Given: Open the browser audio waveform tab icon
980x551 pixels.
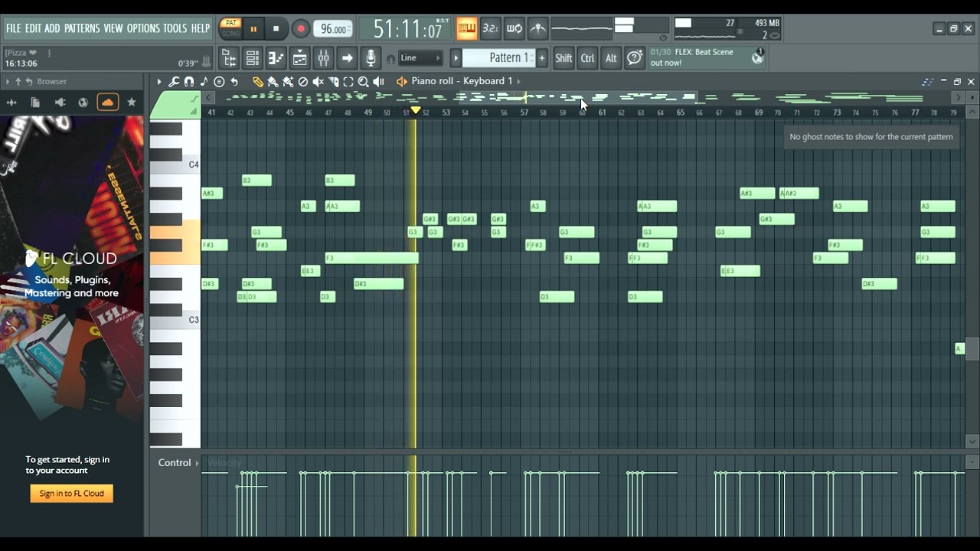Looking at the screenshot, I should 11,102.
